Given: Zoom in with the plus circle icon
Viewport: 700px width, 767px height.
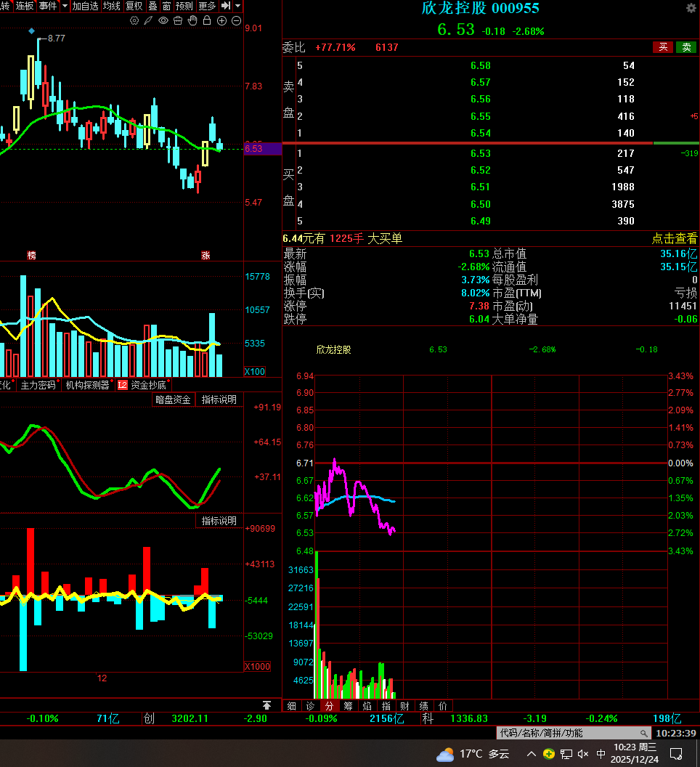Looking at the screenshot, I should point(221,20).
